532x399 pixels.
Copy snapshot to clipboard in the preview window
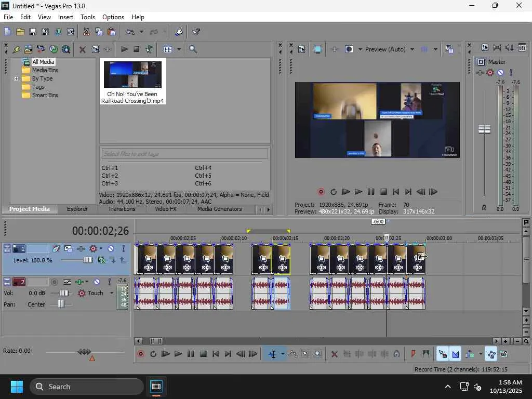pos(449,49)
